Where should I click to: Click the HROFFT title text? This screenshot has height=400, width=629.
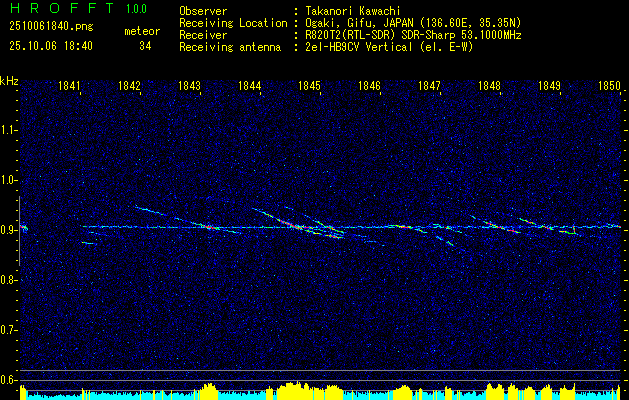pos(61,8)
